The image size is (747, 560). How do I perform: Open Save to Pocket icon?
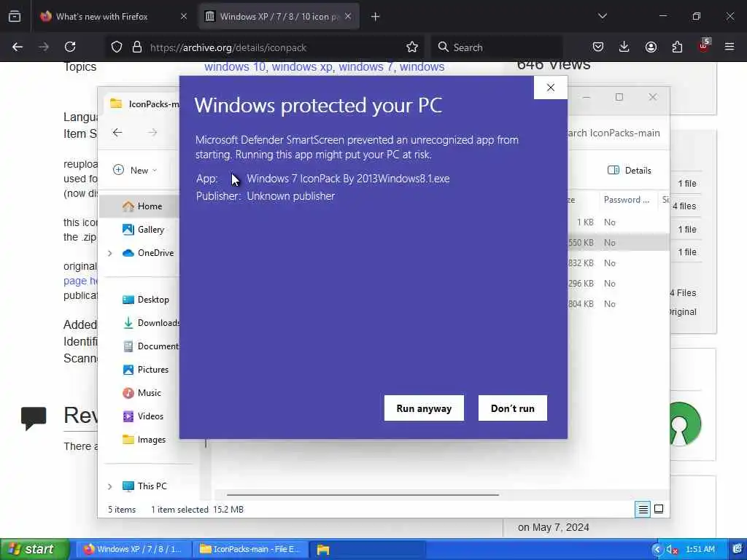pos(598,47)
